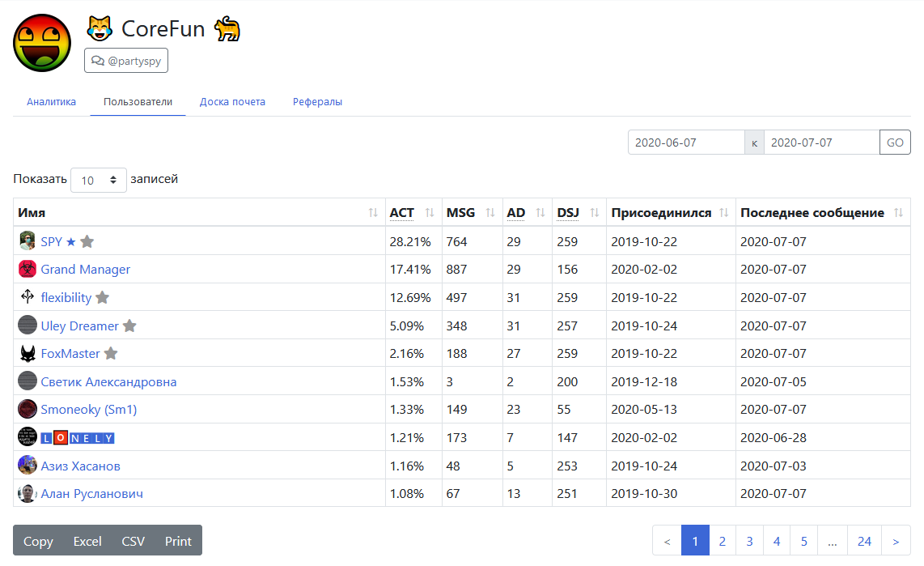This screenshot has height=566, width=924.
Task: Click the Print button
Action: [178, 541]
